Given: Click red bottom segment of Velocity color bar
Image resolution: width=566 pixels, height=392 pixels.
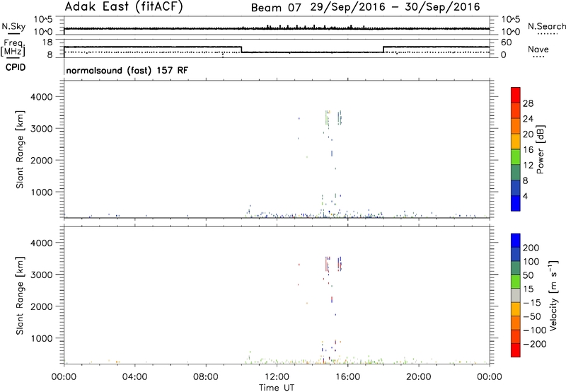Looking at the screenshot, I should pos(516,350).
